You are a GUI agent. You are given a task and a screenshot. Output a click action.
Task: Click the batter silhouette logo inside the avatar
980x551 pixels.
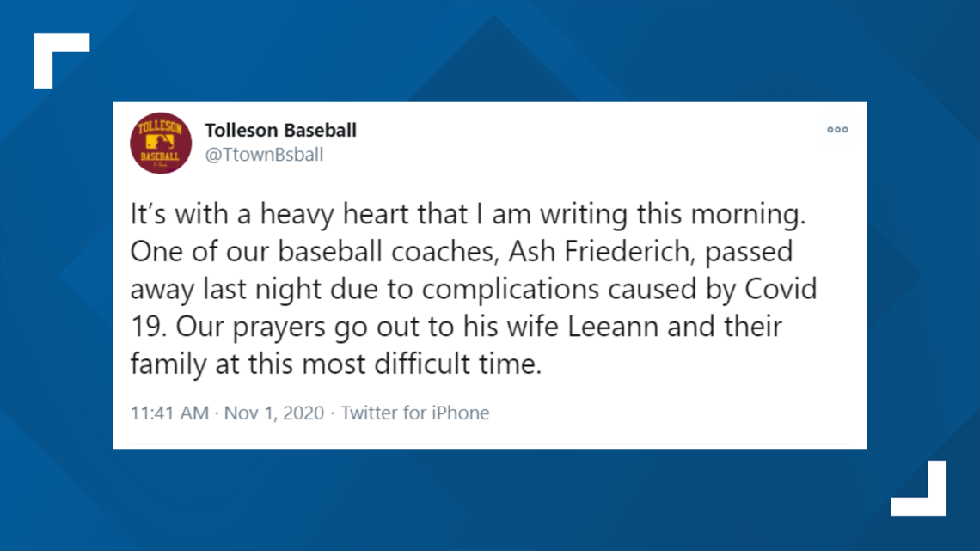[x=161, y=143]
